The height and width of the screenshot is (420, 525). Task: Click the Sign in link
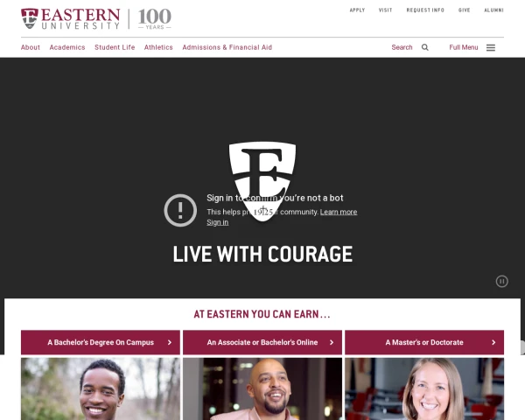(217, 222)
